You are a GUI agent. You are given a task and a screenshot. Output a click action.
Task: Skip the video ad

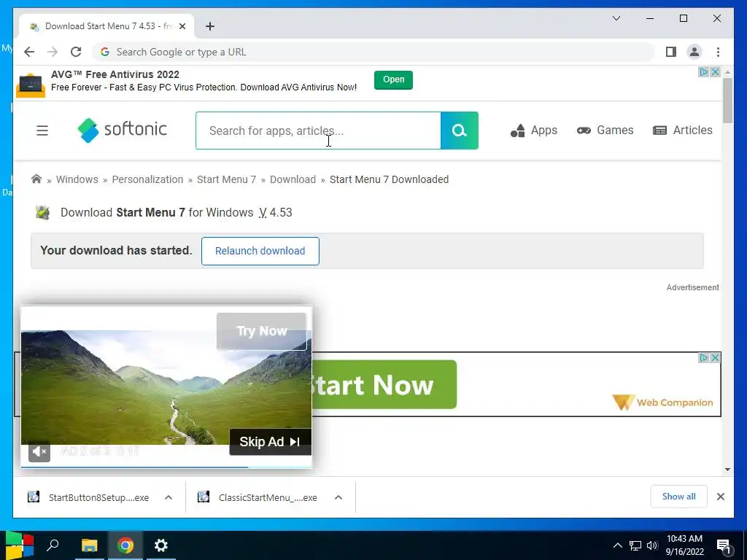270,442
